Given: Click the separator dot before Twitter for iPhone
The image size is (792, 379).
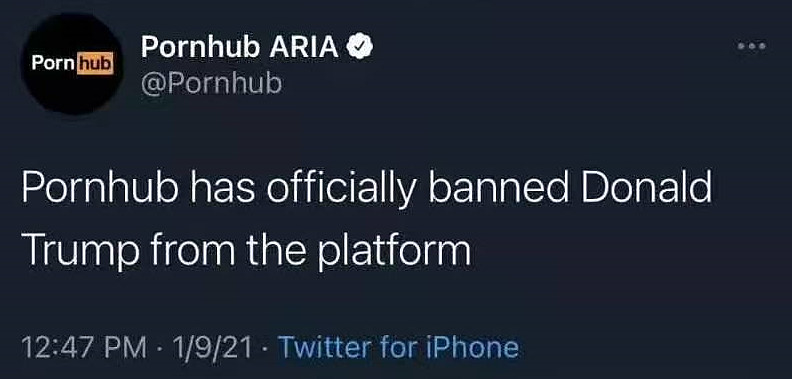Looking at the screenshot, I should click(x=266, y=348).
